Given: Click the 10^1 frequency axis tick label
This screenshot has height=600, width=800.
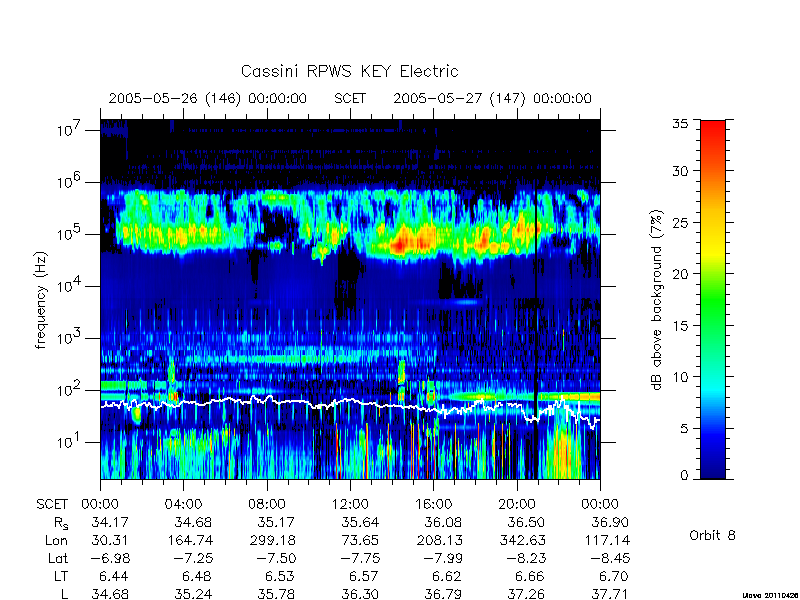Looking at the screenshot, I should pos(69,441).
